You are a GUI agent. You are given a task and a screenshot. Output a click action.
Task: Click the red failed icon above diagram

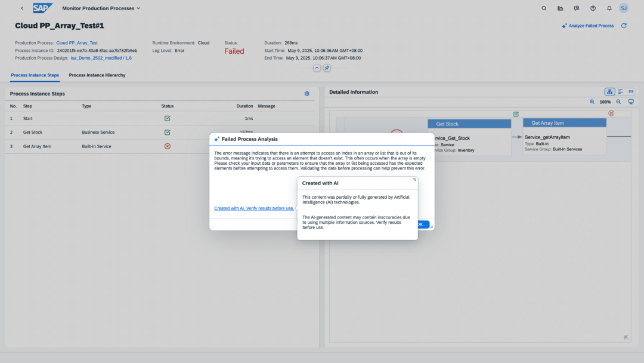click(611, 113)
